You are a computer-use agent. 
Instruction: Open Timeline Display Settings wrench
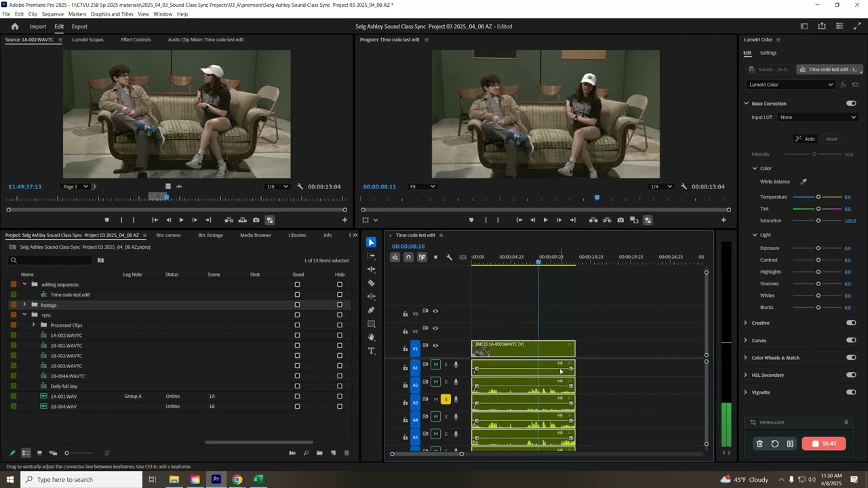[x=449, y=258]
